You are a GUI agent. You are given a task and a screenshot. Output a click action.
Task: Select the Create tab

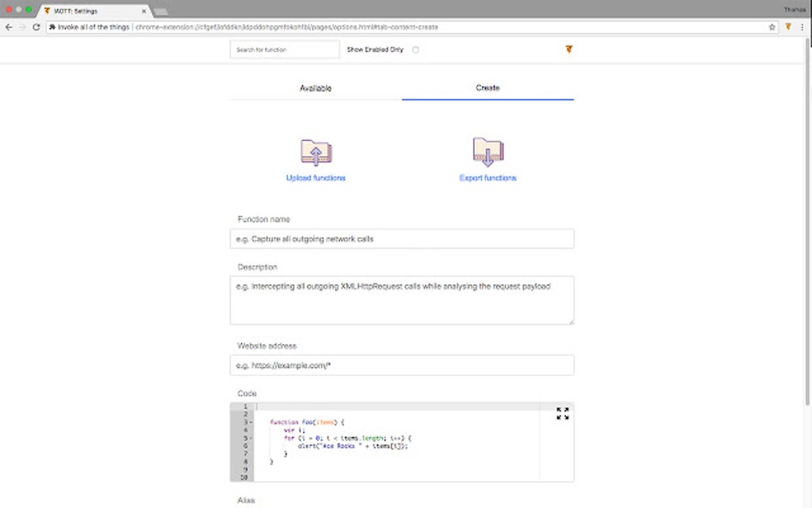pos(487,88)
